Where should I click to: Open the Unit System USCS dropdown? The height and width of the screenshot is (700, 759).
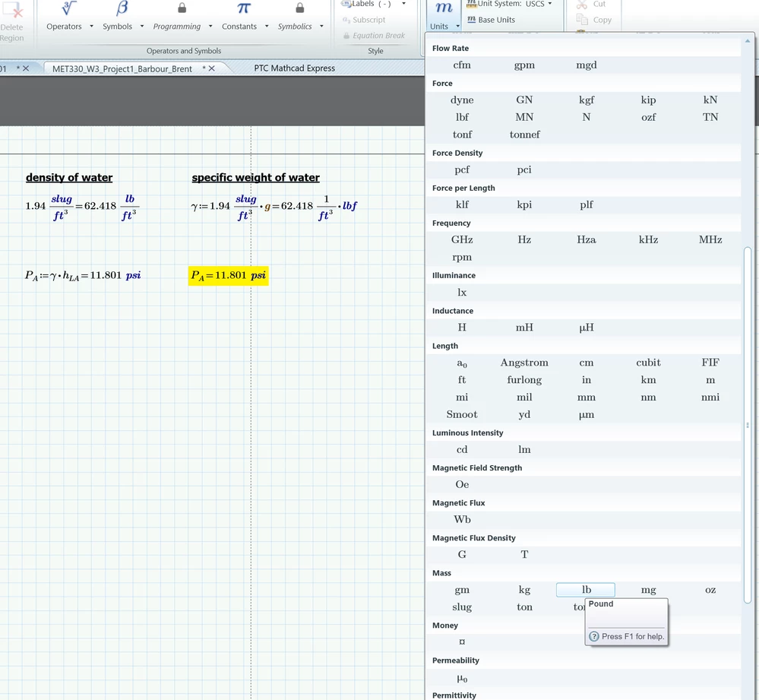coord(510,4)
